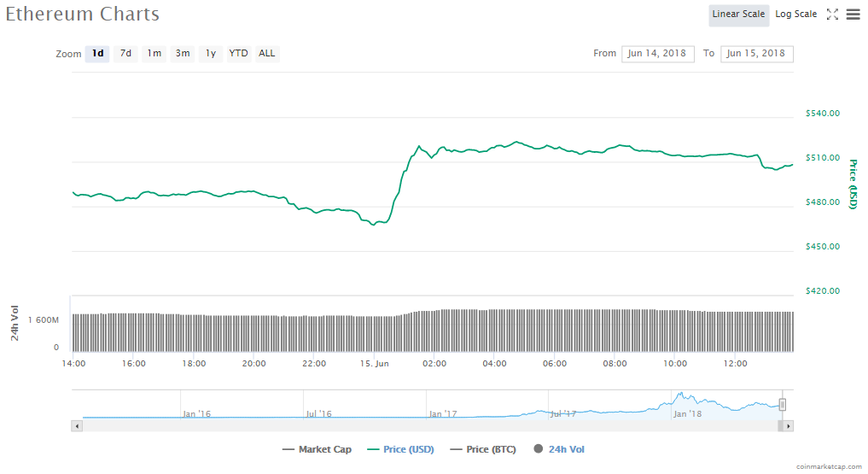This screenshot has width=868, height=474.
Task: Toggle fullscreen chart view icon
Action: point(833,15)
